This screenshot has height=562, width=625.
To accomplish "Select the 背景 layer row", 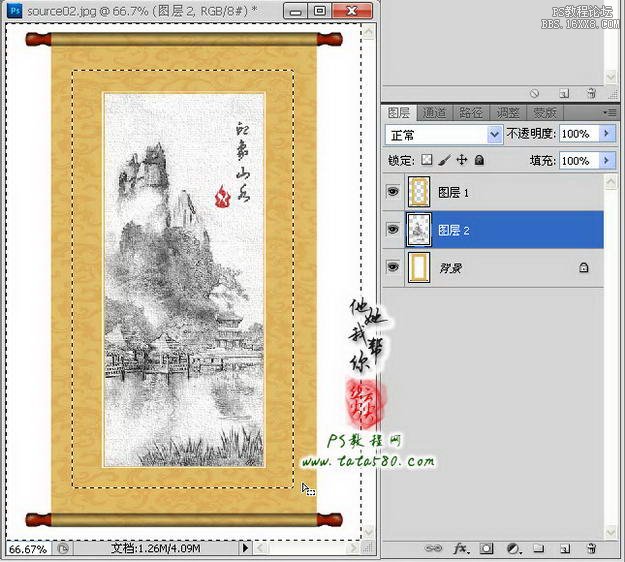I will click(x=493, y=267).
